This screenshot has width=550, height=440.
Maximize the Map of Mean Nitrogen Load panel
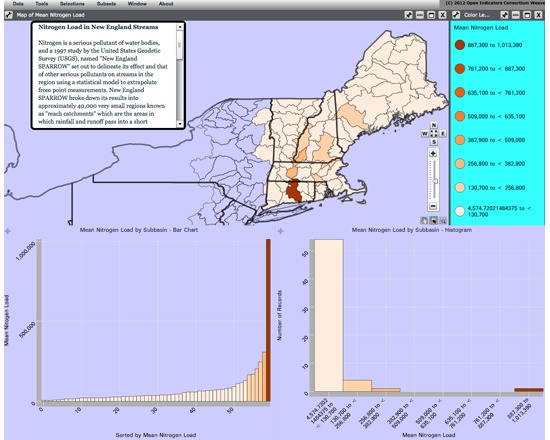coord(431,15)
